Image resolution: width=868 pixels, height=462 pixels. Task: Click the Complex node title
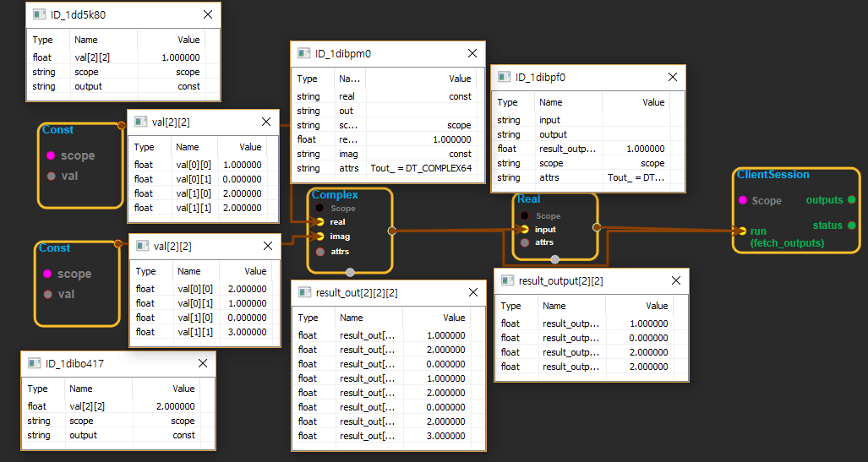335,195
